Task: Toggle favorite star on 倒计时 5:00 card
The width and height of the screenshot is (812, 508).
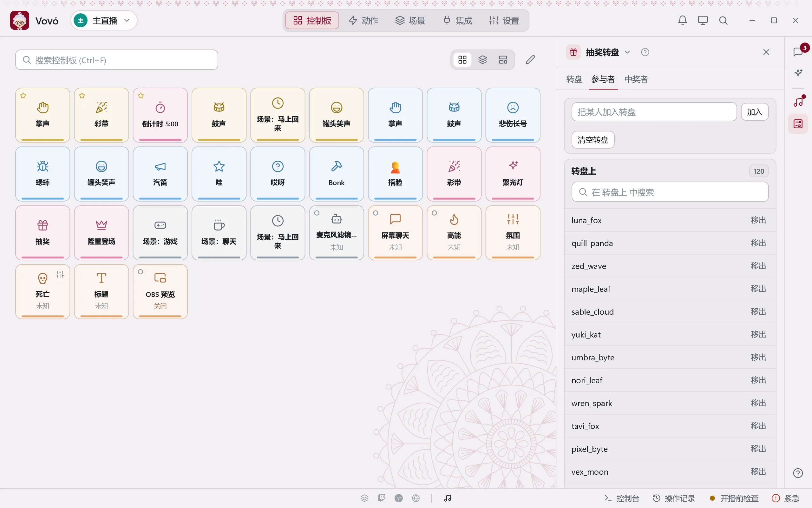Action: click(141, 96)
